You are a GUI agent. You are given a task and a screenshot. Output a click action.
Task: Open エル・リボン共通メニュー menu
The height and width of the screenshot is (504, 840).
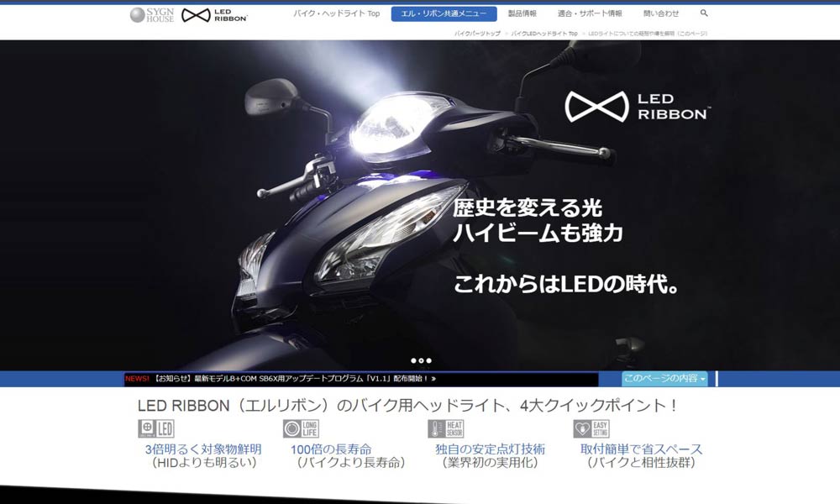pos(444,14)
